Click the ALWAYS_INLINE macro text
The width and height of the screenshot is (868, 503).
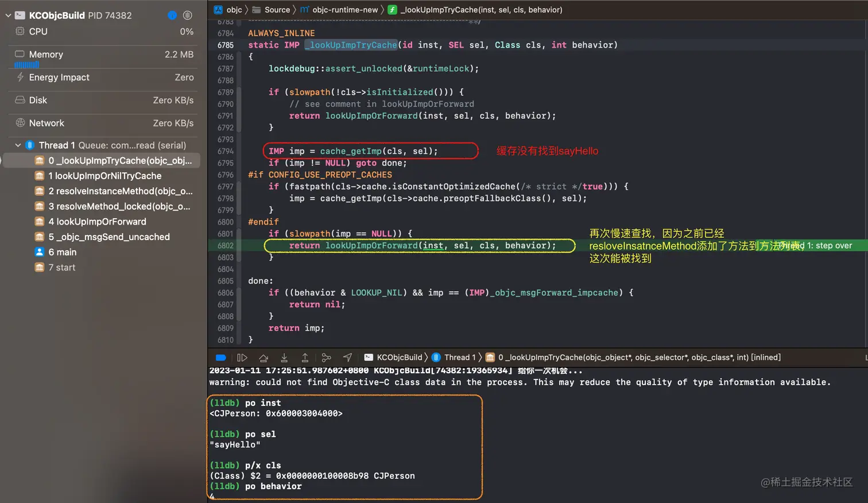click(x=281, y=33)
